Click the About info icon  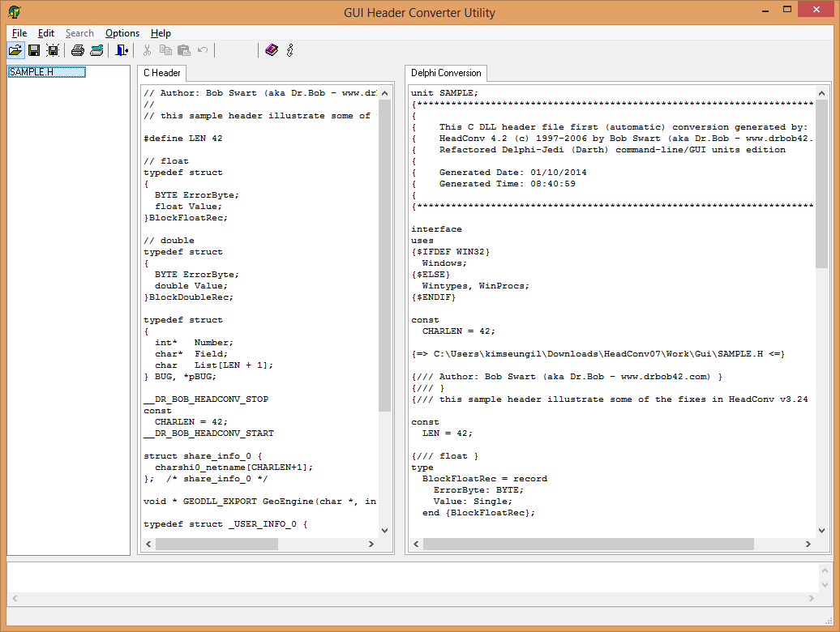[289, 50]
